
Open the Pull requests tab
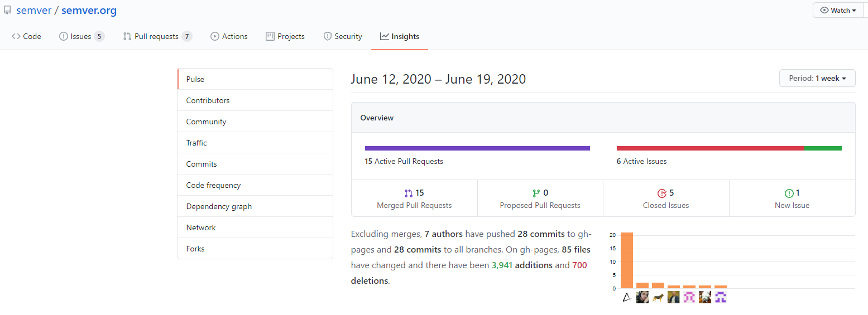[x=157, y=36]
